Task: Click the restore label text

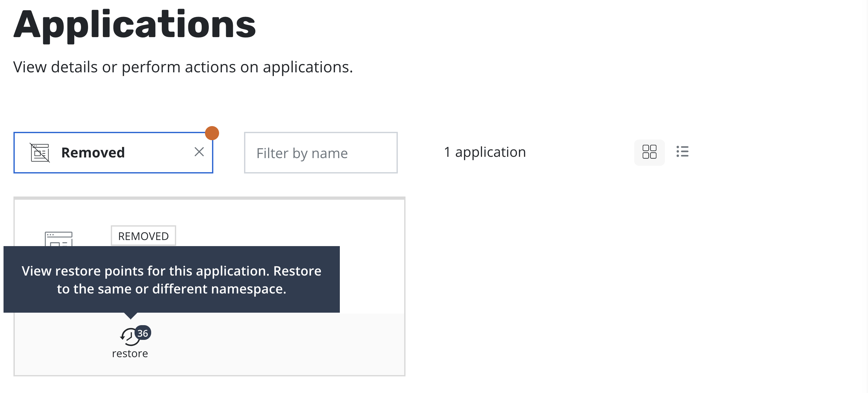Action: 130,353
